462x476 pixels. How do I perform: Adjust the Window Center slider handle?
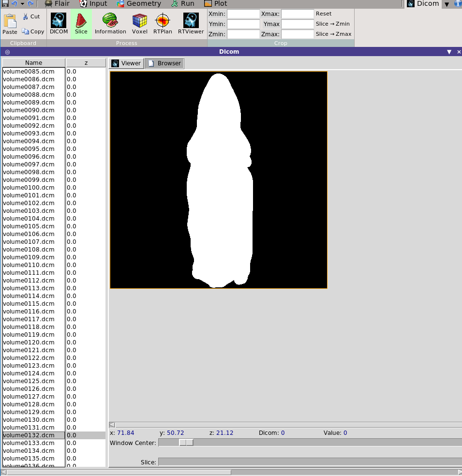pos(186,443)
